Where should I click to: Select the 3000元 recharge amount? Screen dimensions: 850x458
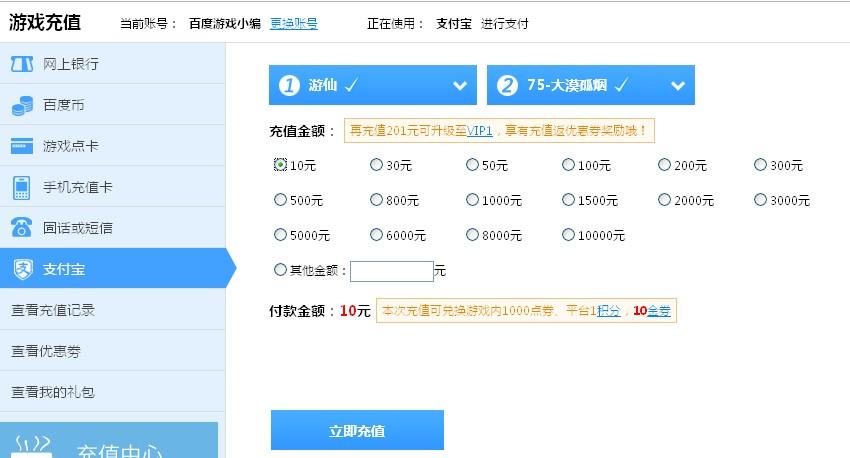(x=760, y=199)
